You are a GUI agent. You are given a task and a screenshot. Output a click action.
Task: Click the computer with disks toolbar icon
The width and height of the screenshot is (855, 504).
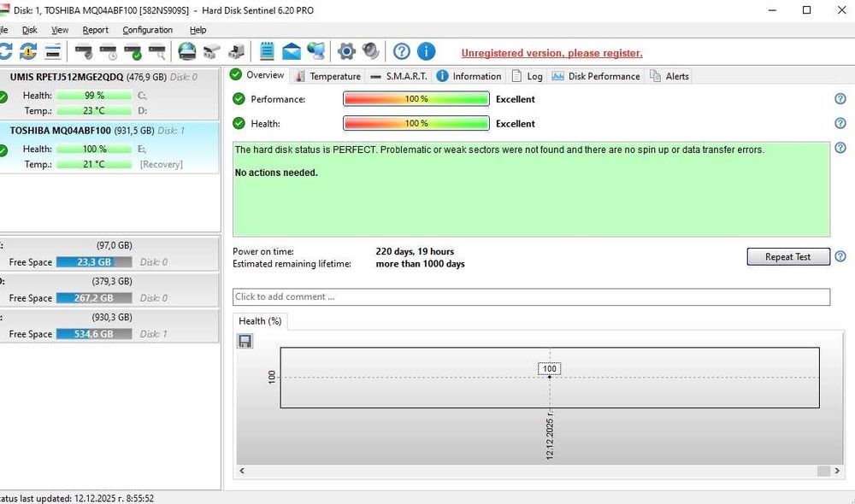tap(236, 52)
